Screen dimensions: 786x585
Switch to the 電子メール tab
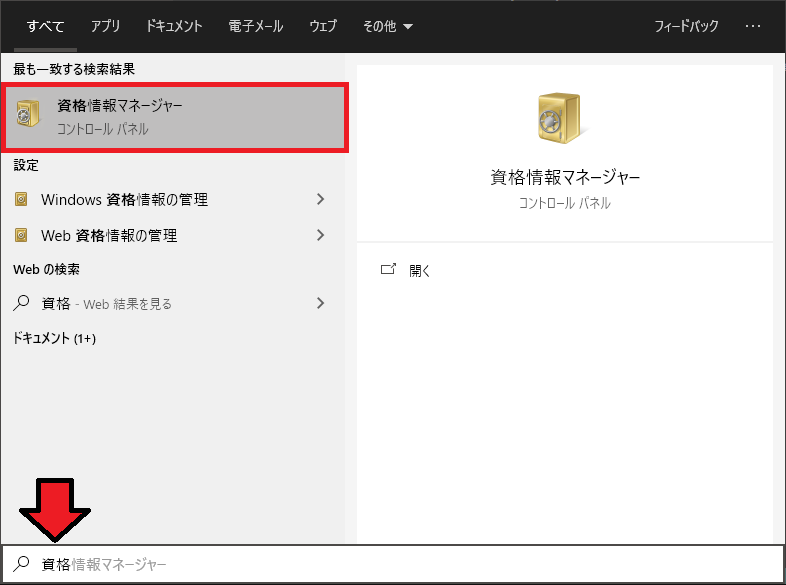tap(256, 26)
